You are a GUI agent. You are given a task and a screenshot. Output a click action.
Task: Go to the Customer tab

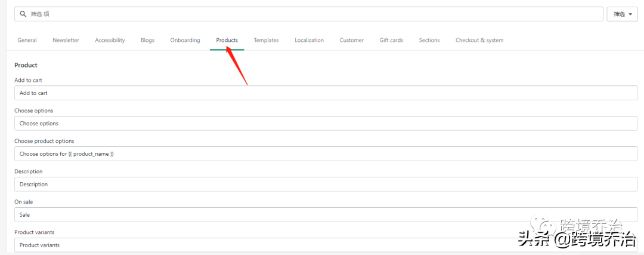[x=352, y=40]
